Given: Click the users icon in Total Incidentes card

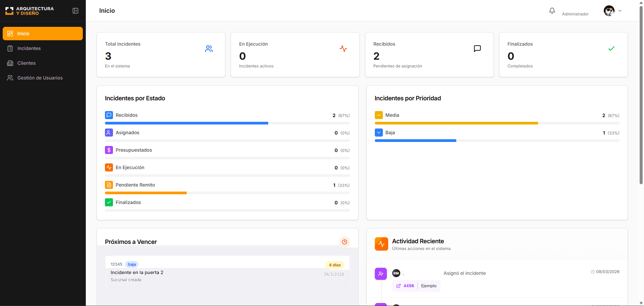Looking at the screenshot, I should (209, 49).
